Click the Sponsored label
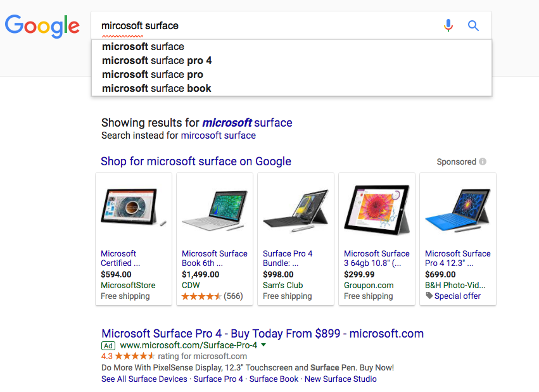 point(456,162)
